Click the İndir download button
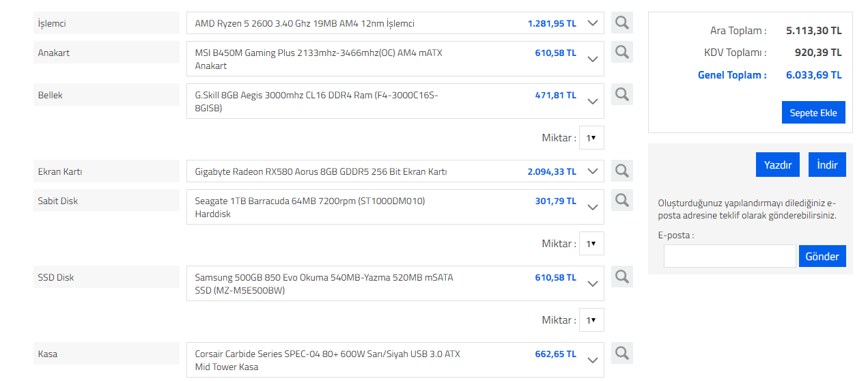 pyautogui.click(x=827, y=165)
